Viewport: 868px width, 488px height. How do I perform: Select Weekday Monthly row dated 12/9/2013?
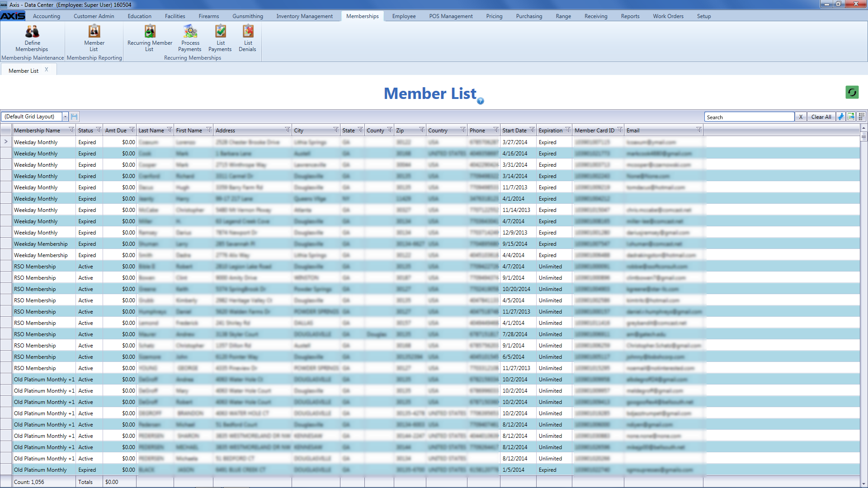coord(436,232)
